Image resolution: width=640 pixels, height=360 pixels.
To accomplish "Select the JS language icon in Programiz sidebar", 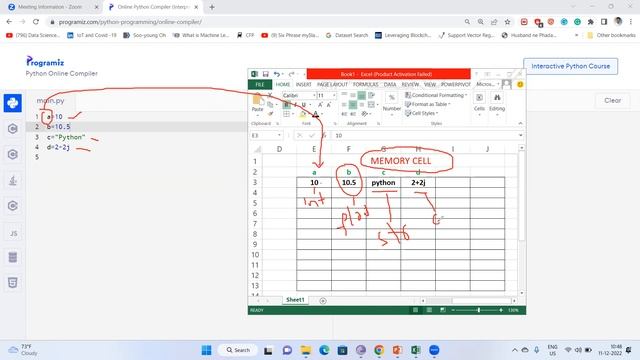I will pyautogui.click(x=13, y=233).
